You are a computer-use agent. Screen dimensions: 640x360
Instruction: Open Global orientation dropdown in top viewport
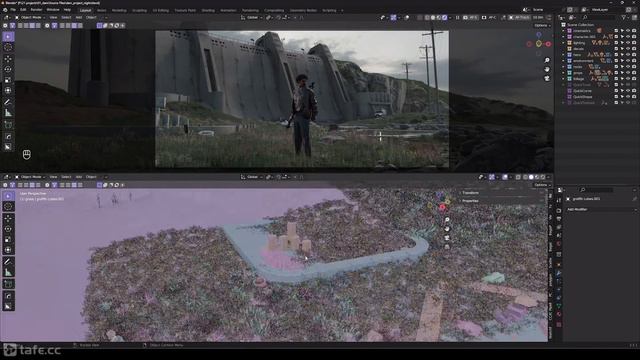251,18
